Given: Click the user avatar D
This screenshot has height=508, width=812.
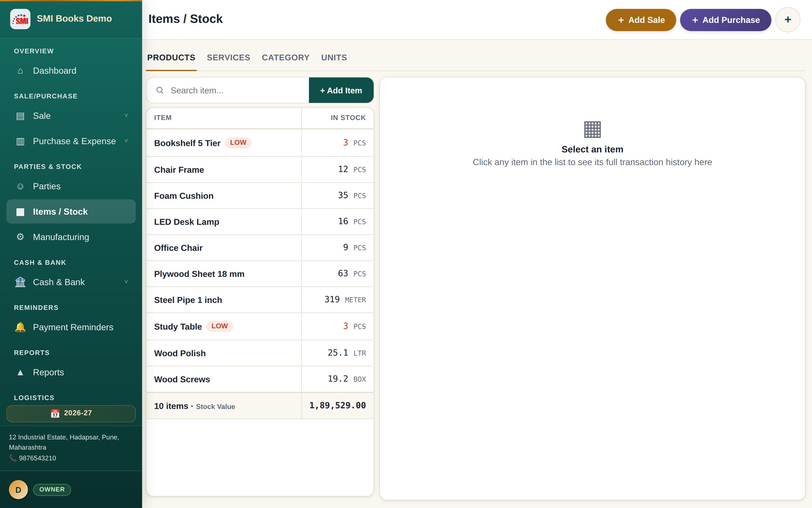Looking at the screenshot, I should [x=18, y=490].
